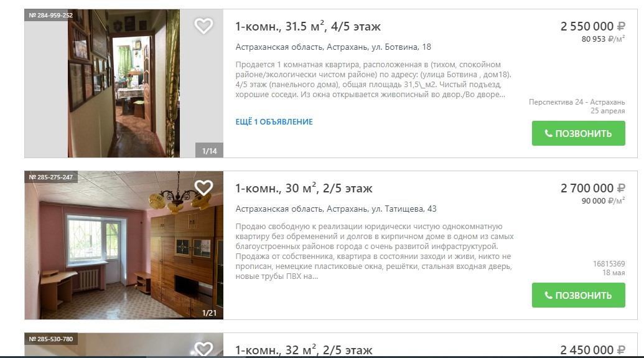Open the listing title 1-комн., 31.5 м², 4/5 этаж
This screenshot has height=358, width=644.
(308, 26)
